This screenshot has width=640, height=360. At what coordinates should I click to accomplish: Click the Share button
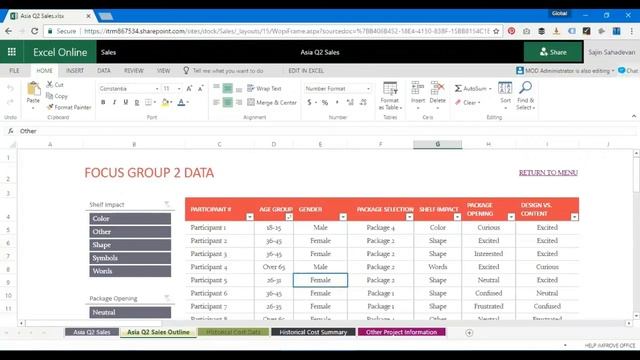point(553,52)
